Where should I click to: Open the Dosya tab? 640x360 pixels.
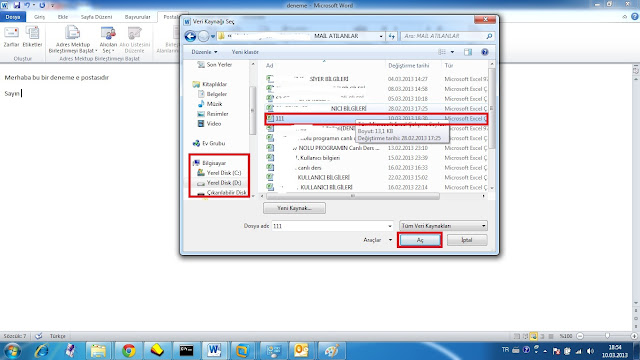(x=13, y=17)
